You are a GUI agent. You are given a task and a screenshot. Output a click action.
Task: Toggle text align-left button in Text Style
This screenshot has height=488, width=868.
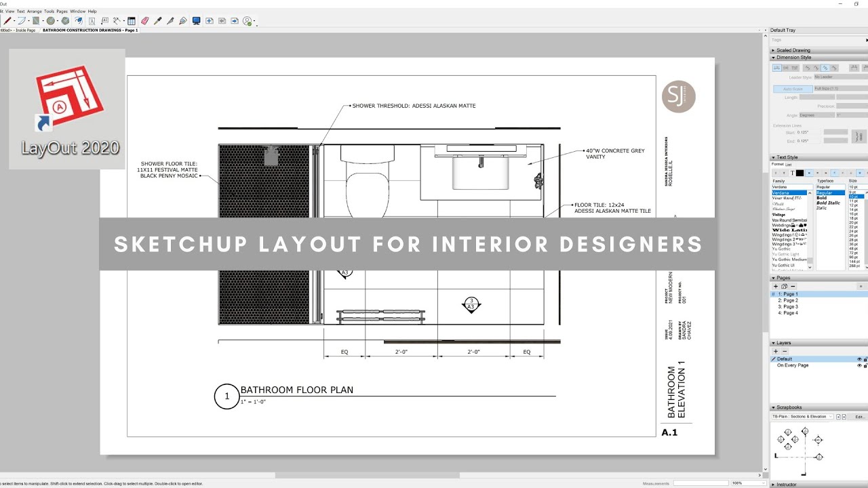(x=809, y=173)
